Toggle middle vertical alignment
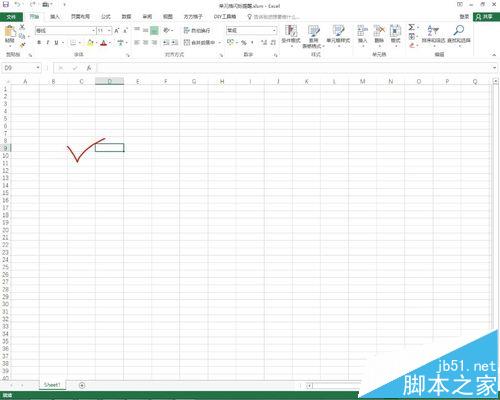This screenshot has height=400, width=500. (145, 30)
